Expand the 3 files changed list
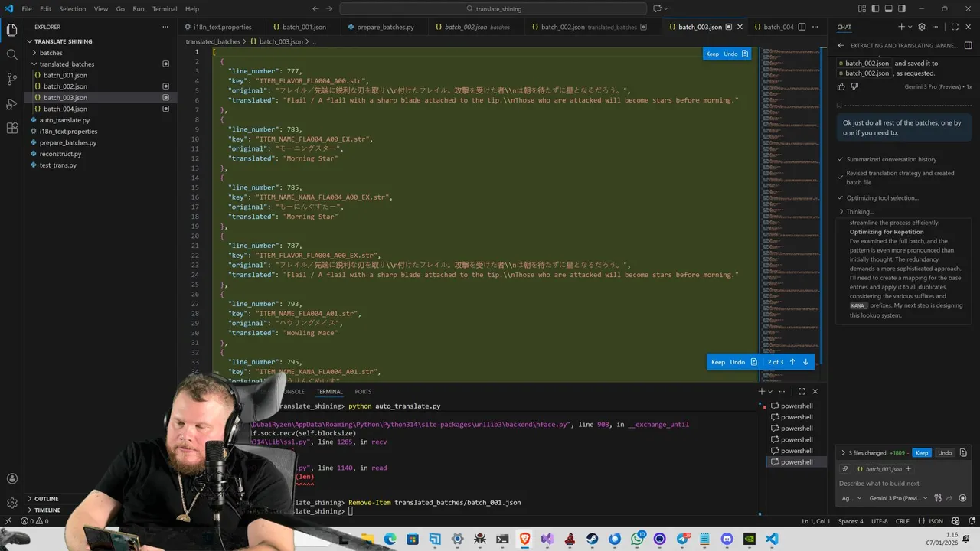 pyautogui.click(x=843, y=453)
